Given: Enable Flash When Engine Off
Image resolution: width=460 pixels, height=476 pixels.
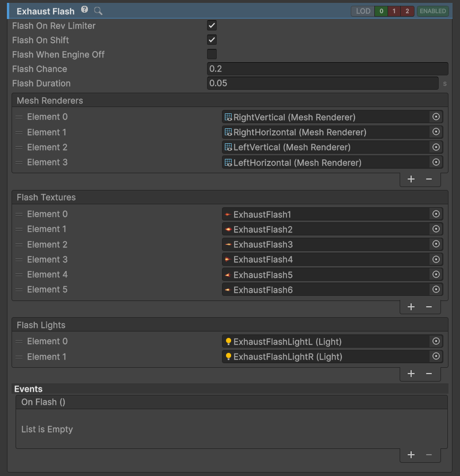Looking at the screenshot, I should (x=212, y=54).
